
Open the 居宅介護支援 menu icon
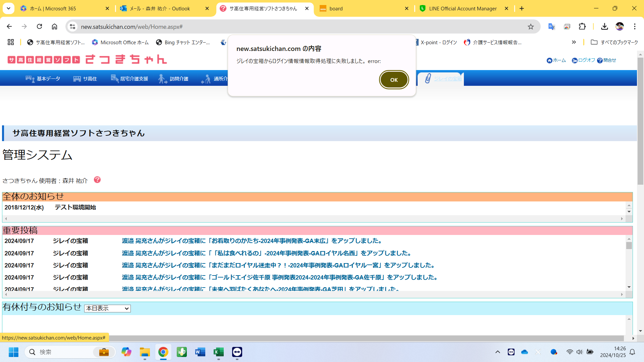pos(115,79)
